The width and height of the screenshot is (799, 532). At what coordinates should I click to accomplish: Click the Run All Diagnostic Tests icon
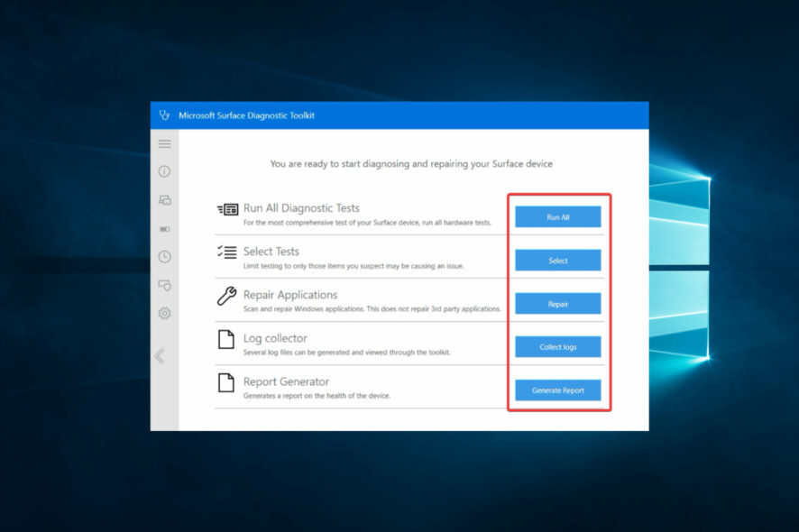click(228, 209)
